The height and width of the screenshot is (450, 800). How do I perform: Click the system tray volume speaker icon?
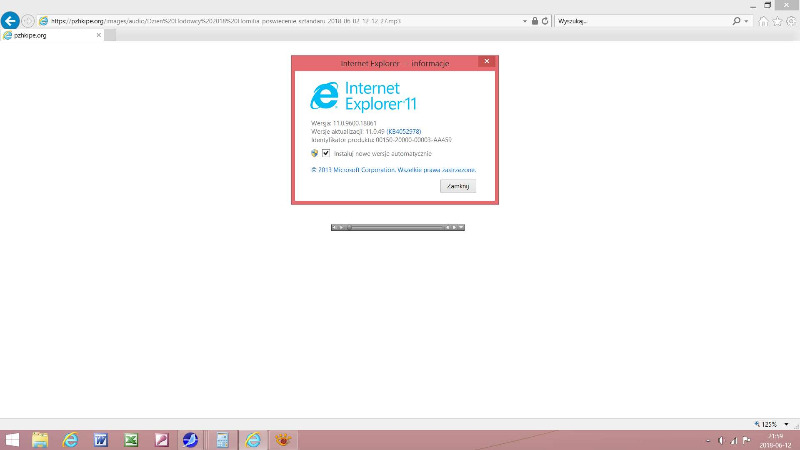(x=721, y=440)
